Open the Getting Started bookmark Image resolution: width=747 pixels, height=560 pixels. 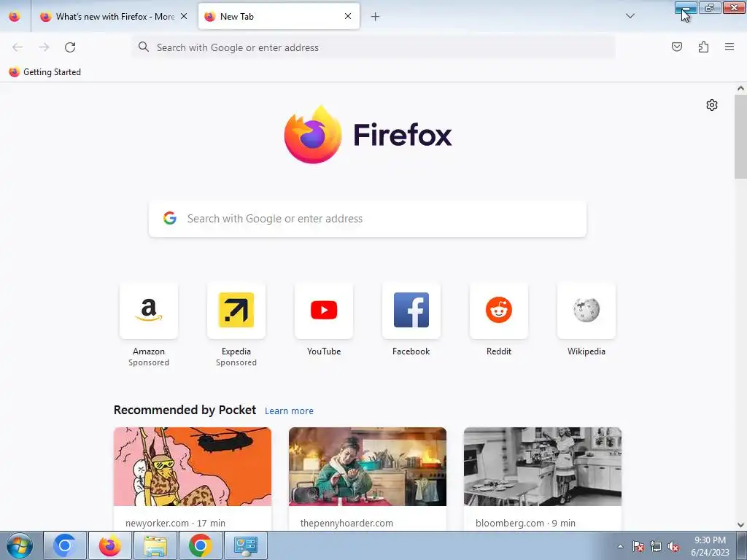(44, 72)
